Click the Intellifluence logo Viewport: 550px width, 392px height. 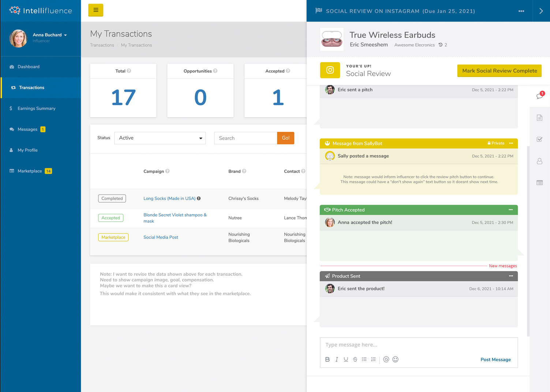pos(41,11)
